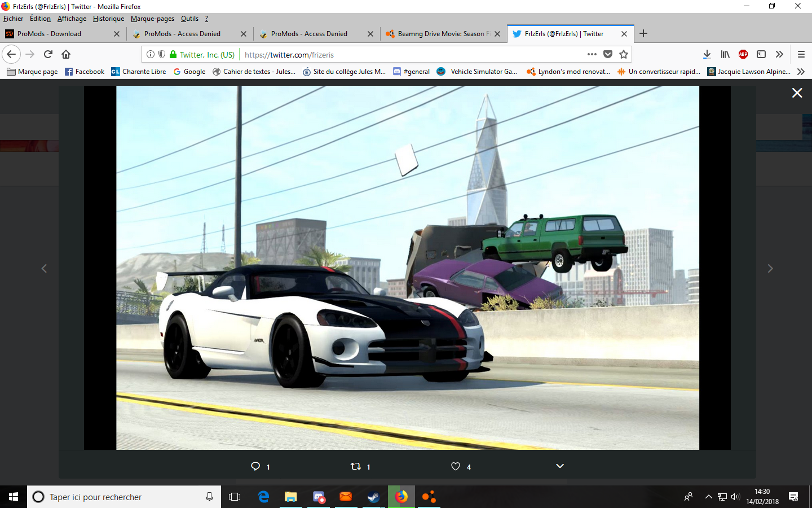This screenshot has width=812, height=508.
Task: Open the Firefox home page
Action: click(66, 54)
